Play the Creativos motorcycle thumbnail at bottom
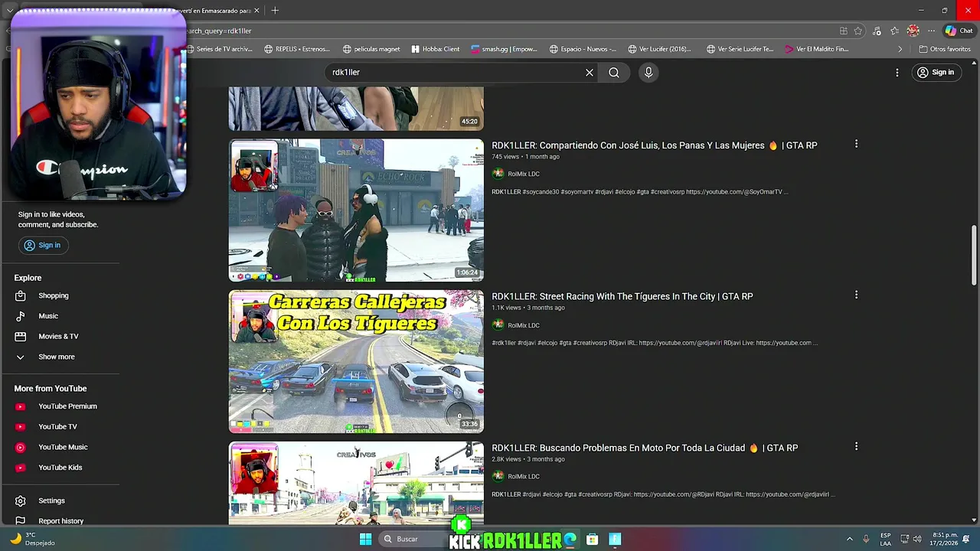 (356, 483)
